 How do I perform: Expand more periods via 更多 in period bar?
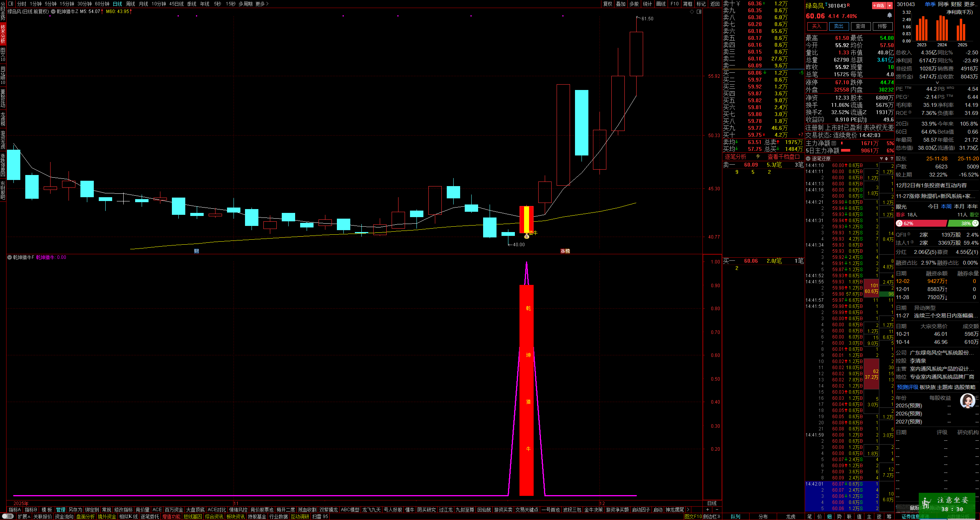[x=262, y=4]
